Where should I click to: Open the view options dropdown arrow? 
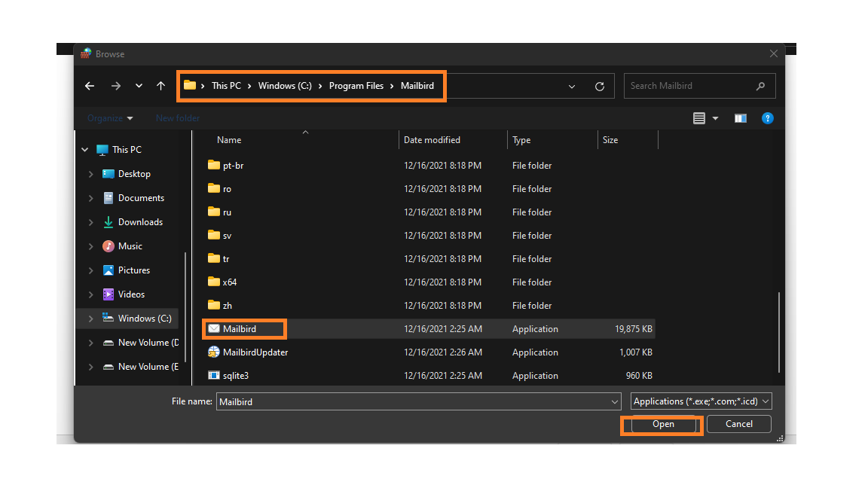click(715, 118)
